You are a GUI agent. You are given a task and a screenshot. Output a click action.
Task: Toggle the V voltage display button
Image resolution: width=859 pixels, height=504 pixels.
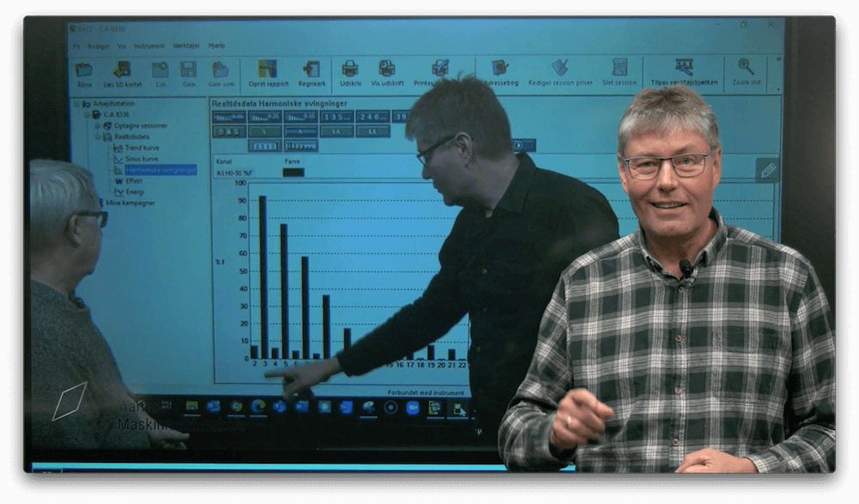(265, 131)
